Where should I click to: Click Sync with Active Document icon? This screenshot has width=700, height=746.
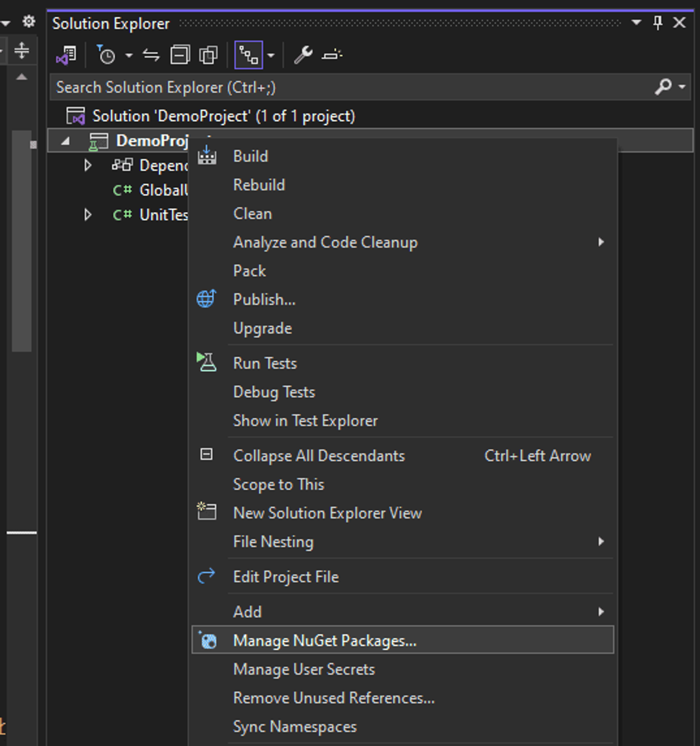[151, 55]
